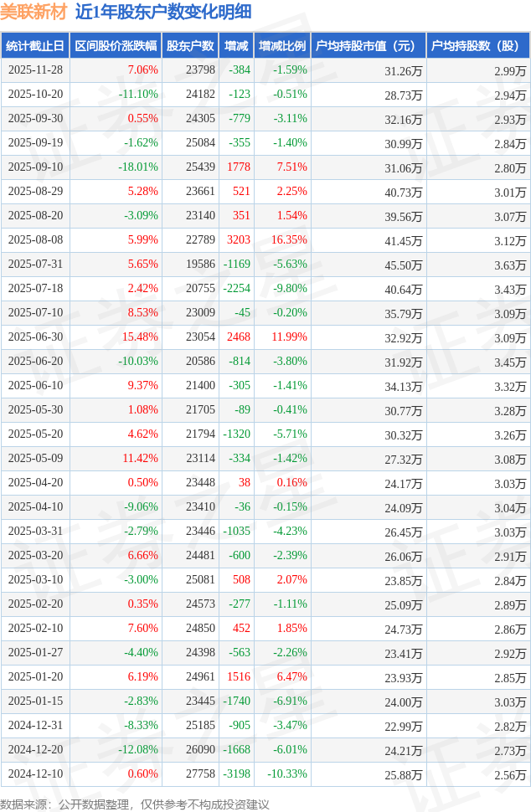This screenshot has width=531, height=812.
Task: Click the 2024-12-10 date cell
Action: point(36,774)
